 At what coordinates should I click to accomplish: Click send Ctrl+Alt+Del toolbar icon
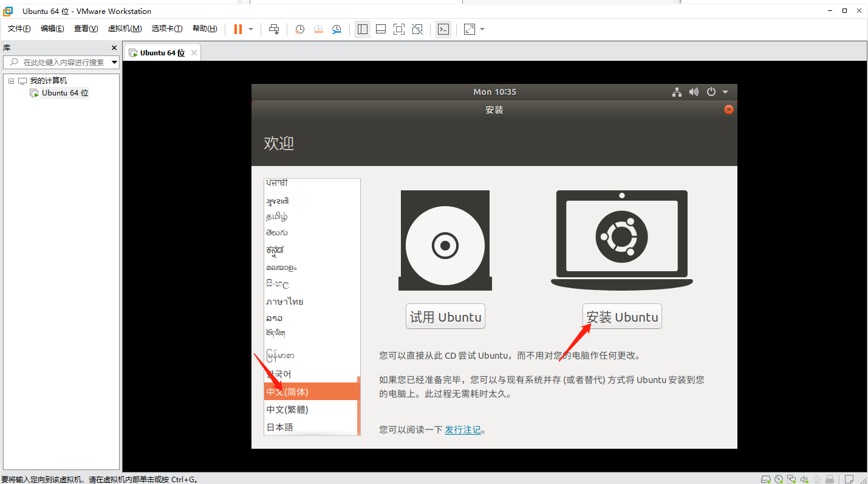tap(274, 29)
